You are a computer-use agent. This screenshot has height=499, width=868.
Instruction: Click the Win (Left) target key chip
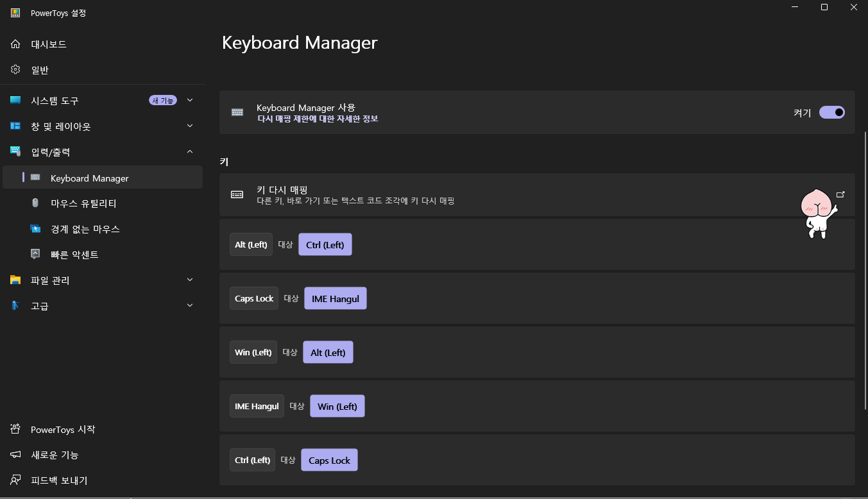[x=337, y=406]
